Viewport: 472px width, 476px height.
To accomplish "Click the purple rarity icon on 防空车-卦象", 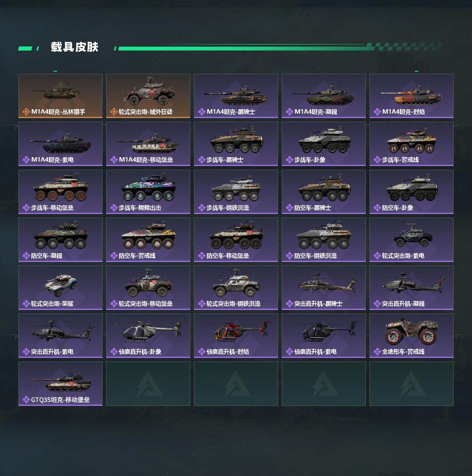I will 377,208.
